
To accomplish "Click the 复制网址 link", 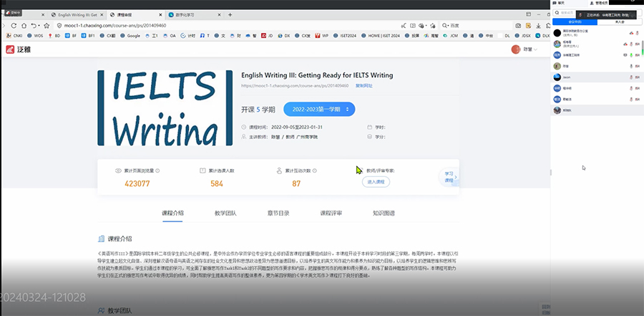I will point(364,85).
